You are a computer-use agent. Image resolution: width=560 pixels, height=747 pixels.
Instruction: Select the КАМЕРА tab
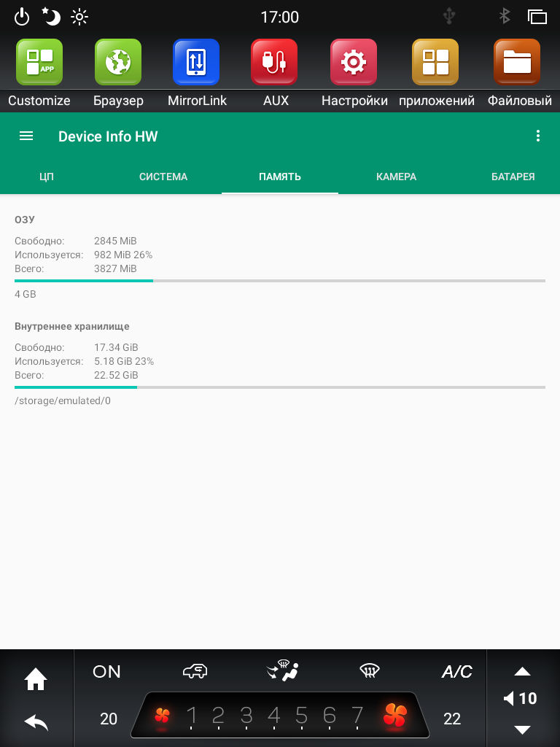(396, 177)
